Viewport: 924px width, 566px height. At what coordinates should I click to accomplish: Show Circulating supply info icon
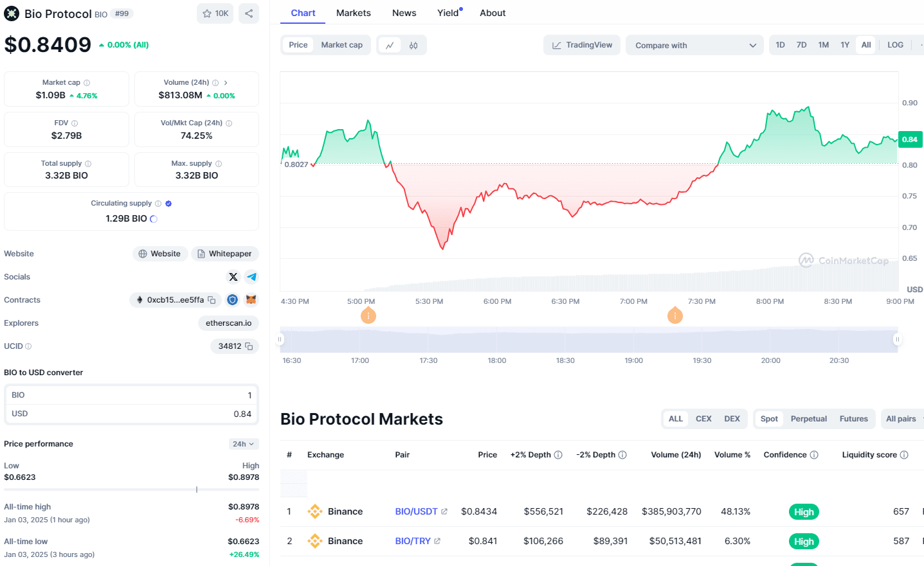click(158, 204)
